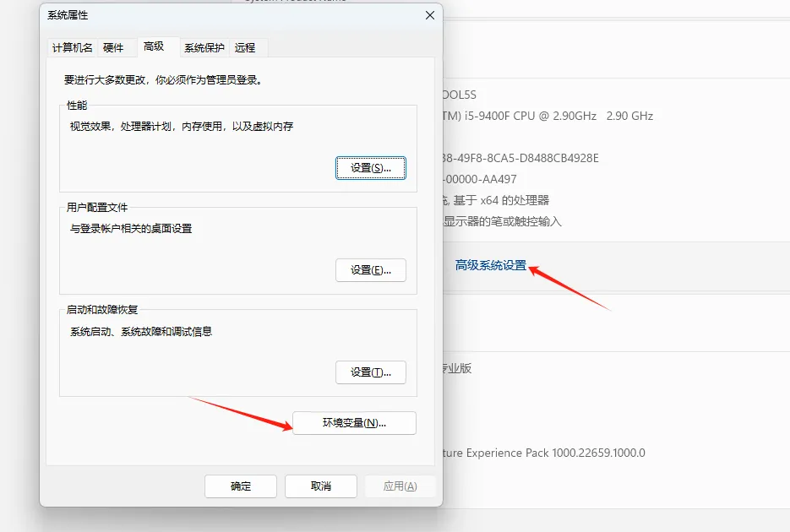Screen dimensions: 790x532
Task: Close the 系统属性 dialog
Action: (429, 15)
